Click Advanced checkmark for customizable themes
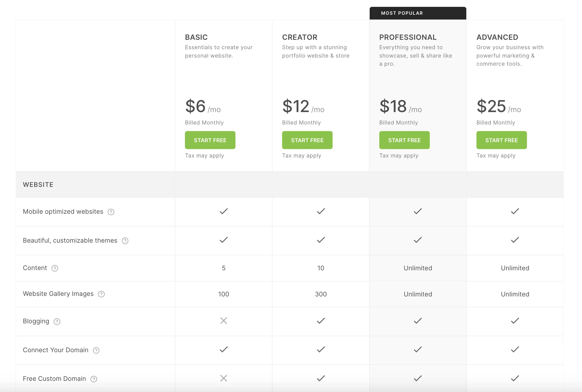Image resolution: width=582 pixels, height=392 pixels. 515,240
